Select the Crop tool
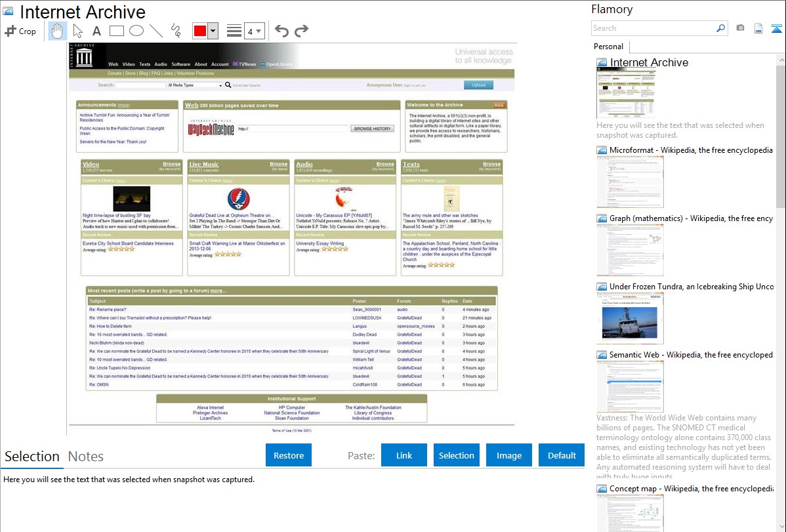The image size is (786, 532). click(20, 31)
